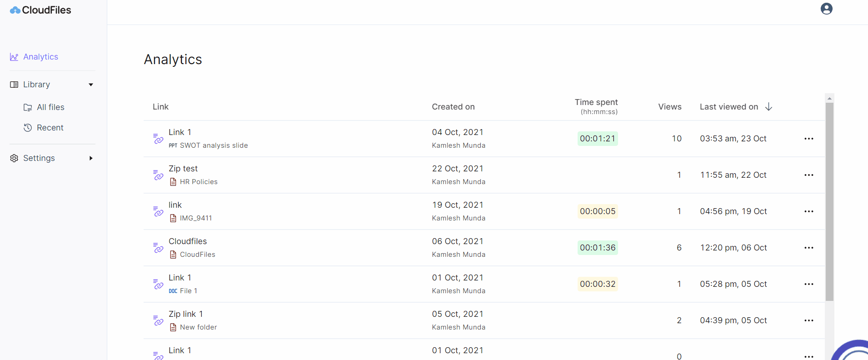Viewport: 868px width, 360px height.
Task: Open more options for IMG_9411 row
Action: pos(808,211)
